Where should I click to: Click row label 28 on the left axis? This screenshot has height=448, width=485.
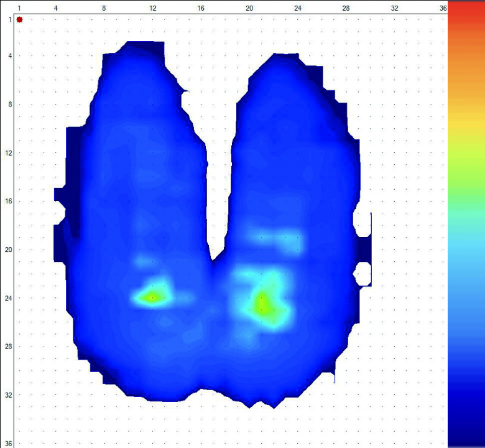[x=8, y=347]
